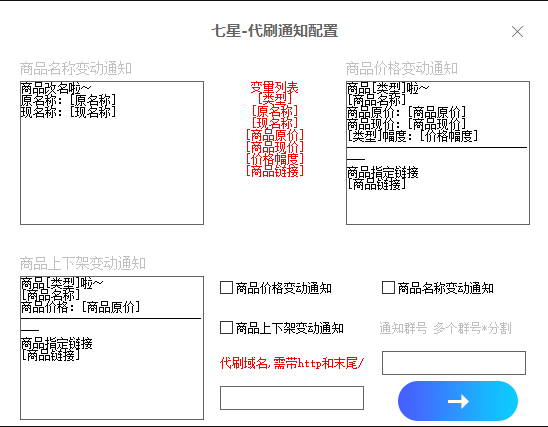Select the red [类型] variable

pos(275,99)
